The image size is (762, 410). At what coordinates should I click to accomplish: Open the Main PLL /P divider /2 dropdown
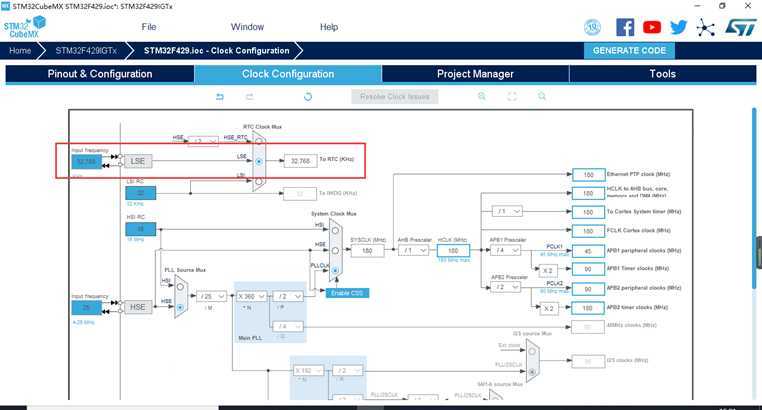click(x=288, y=296)
